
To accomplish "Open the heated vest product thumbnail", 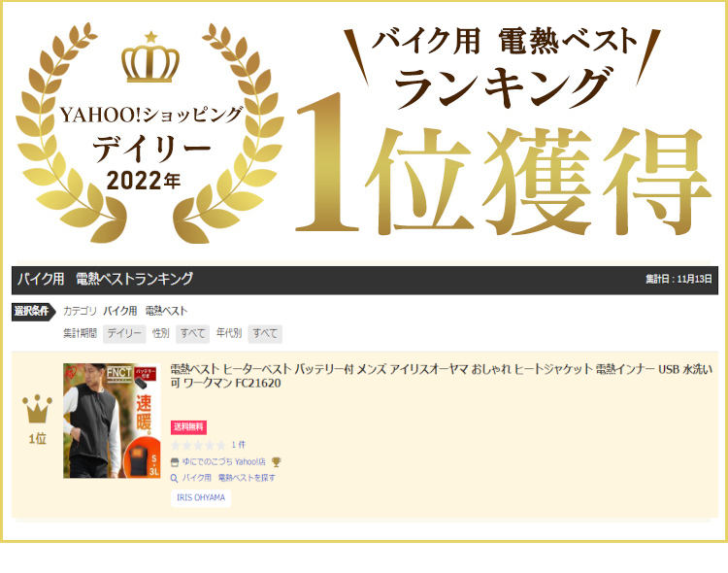I will pyautogui.click(x=112, y=421).
